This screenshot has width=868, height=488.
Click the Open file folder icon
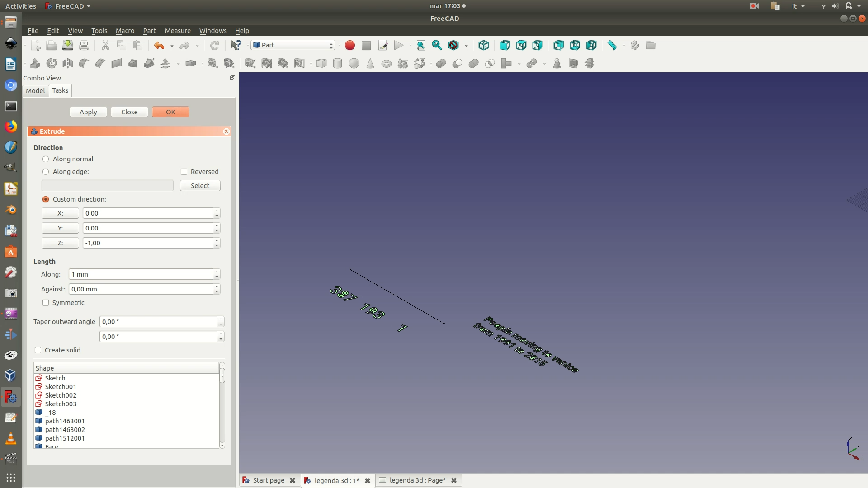pos(52,45)
